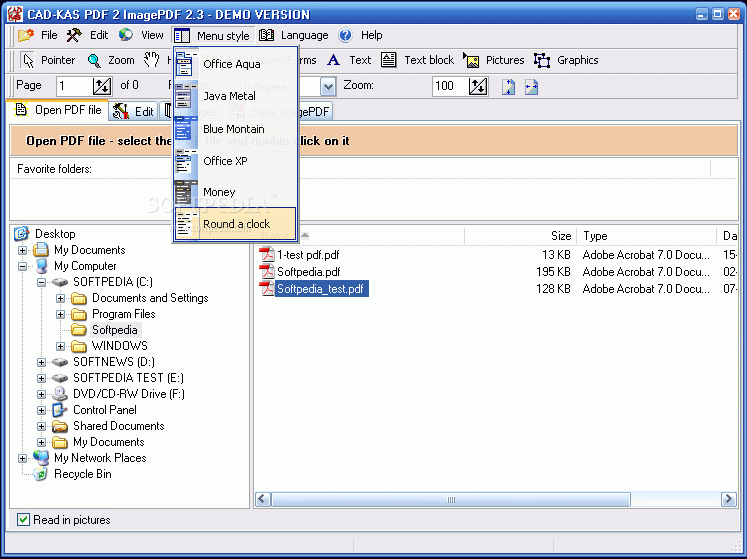The width and height of the screenshot is (747, 559).
Task: Click the File menu folder icon
Action: (26, 35)
